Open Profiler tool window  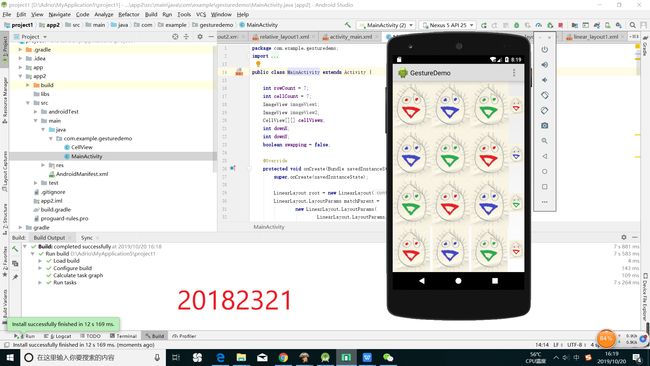tap(184, 336)
